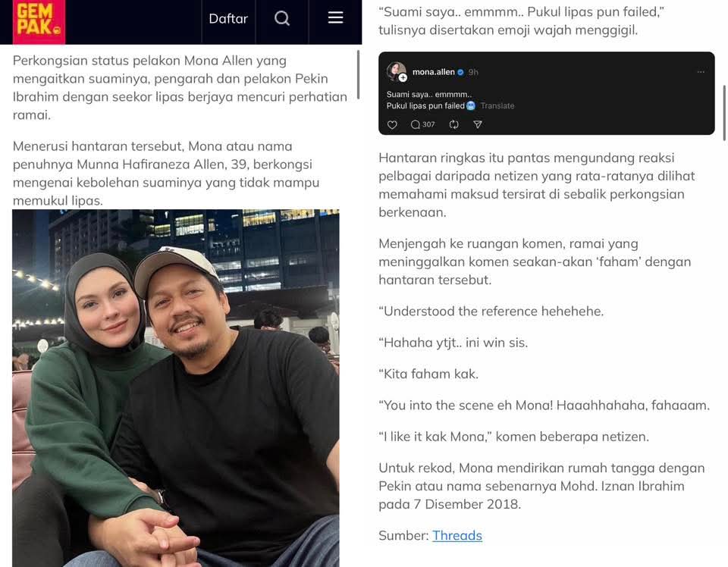
Task: Click the mona.allen username
Action: (433, 72)
